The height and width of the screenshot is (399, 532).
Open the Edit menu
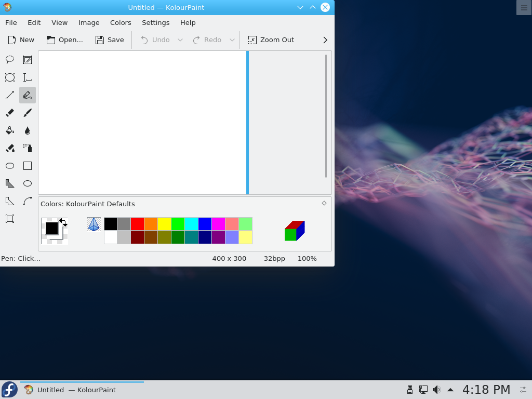[x=34, y=22]
